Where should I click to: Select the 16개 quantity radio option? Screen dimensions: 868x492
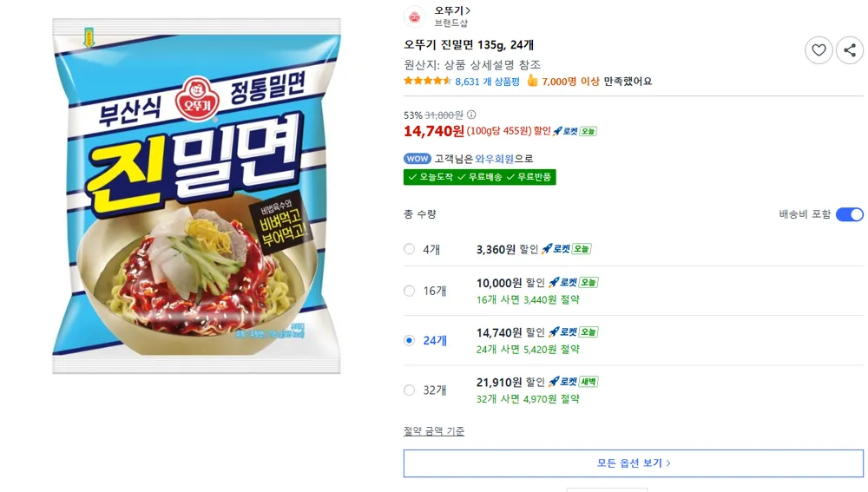pyautogui.click(x=409, y=291)
